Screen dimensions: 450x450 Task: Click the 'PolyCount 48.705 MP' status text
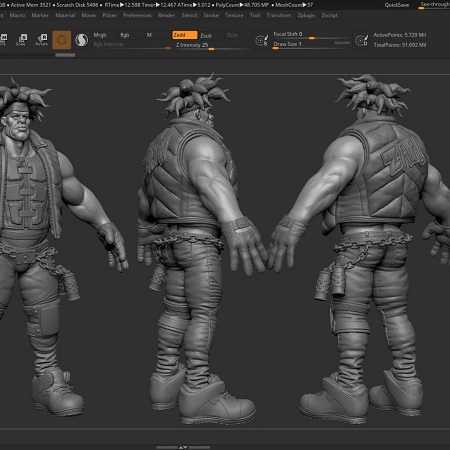coord(242,5)
